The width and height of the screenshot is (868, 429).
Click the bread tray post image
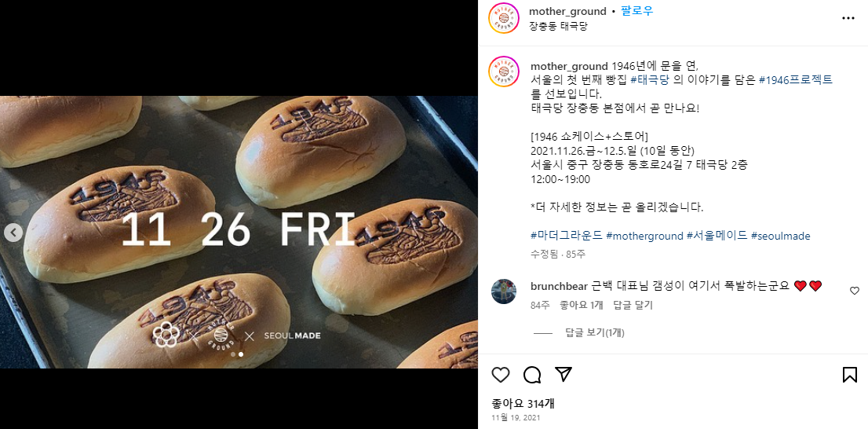coord(239,232)
